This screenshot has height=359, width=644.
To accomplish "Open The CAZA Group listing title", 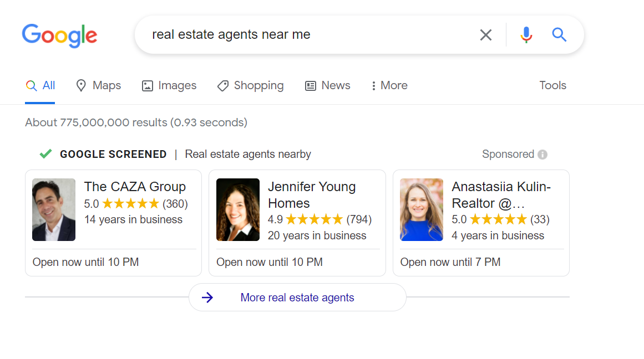I will pyautogui.click(x=135, y=187).
